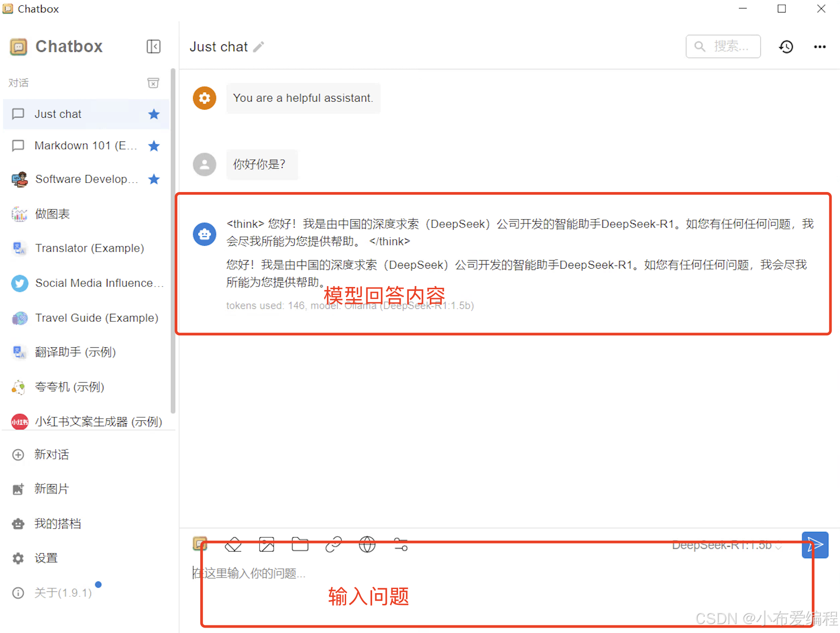The width and height of the screenshot is (840, 633).
Task: Open the Markdown 101 conversation
Action: coord(86,145)
